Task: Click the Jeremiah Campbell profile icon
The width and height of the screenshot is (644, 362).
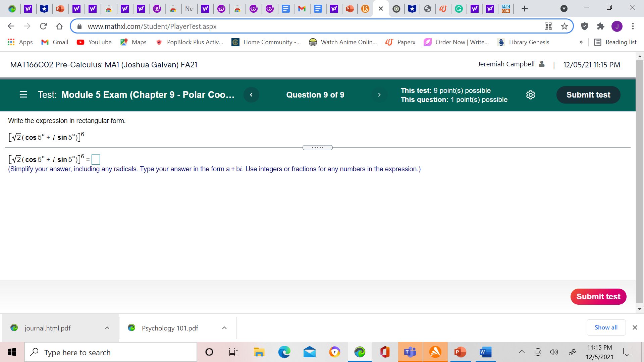Action: click(541, 64)
